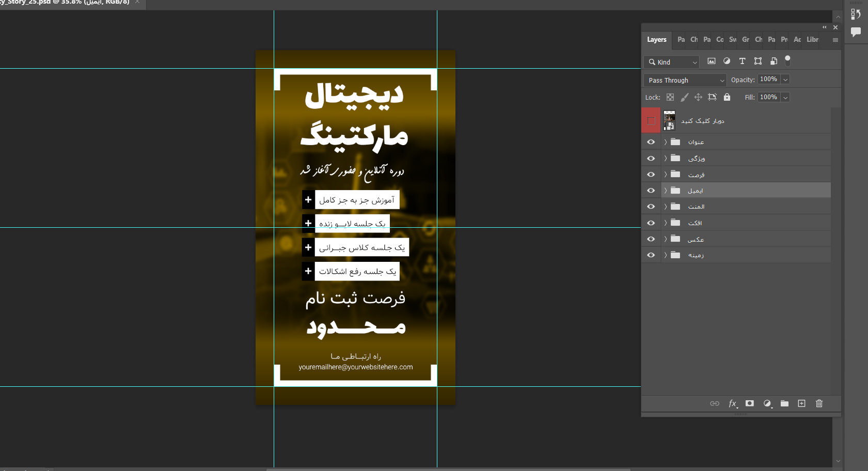This screenshot has width=868, height=471.
Task: Create a new group folder icon
Action: click(x=784, y=403)
